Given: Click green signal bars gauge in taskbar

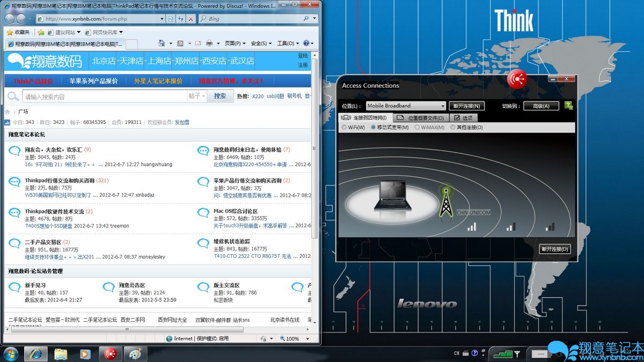Looking at the screenshot, I should [503, 354].
